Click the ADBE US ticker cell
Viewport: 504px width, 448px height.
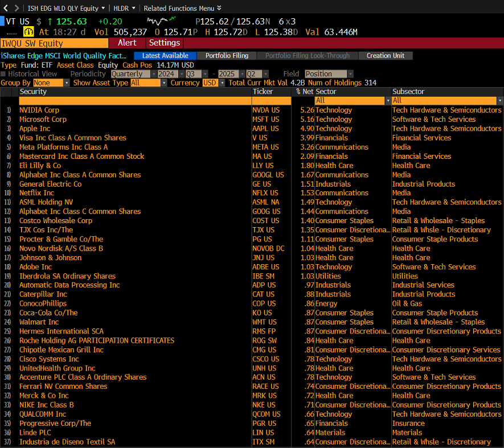coord(265,267)
